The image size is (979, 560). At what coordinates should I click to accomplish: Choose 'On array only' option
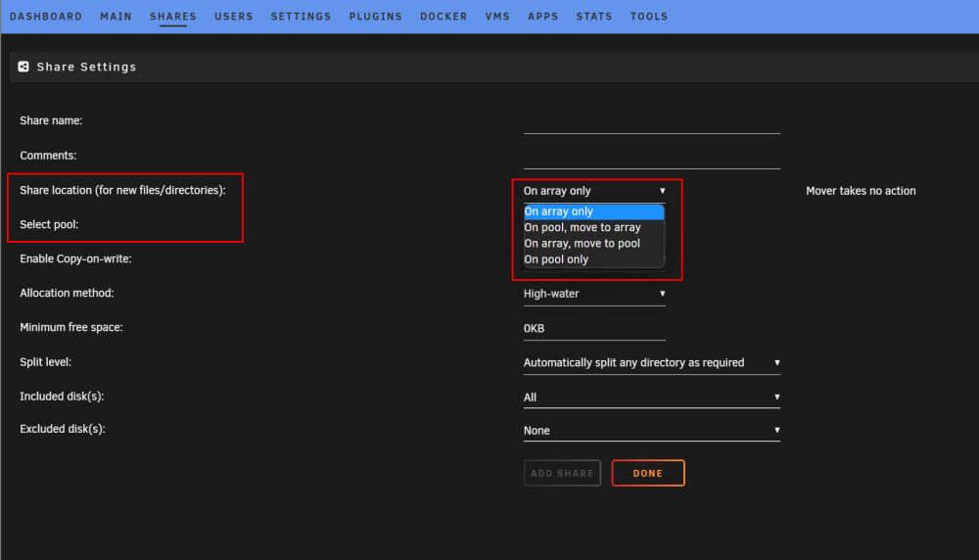[594, 211]
